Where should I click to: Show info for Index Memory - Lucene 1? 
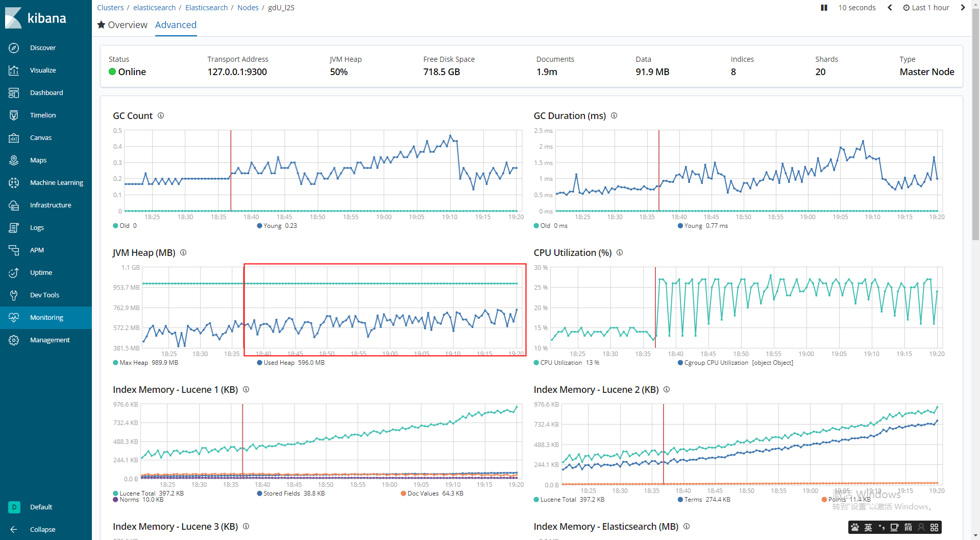click(246, 389)
